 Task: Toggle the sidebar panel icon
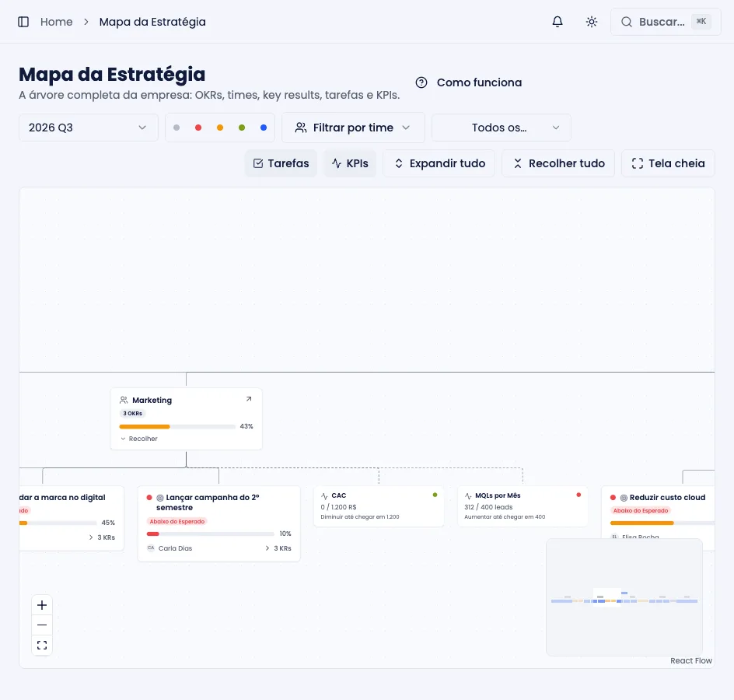(23, 22)
